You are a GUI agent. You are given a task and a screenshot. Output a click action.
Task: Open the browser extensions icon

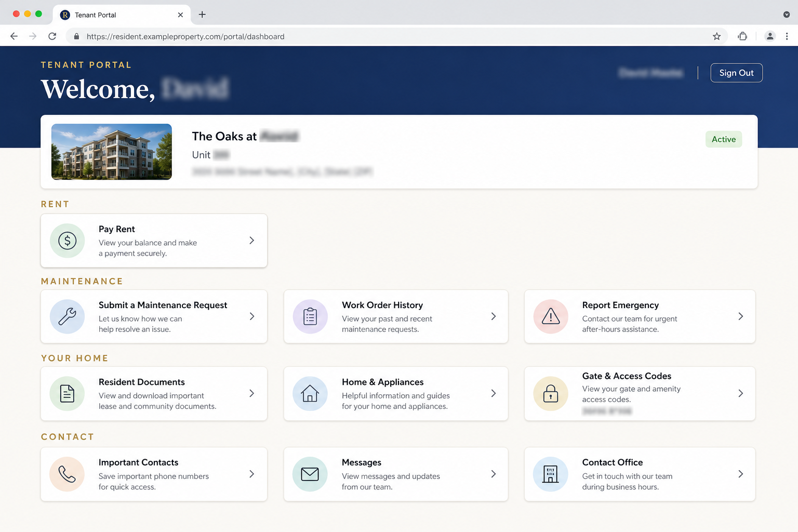743,36
